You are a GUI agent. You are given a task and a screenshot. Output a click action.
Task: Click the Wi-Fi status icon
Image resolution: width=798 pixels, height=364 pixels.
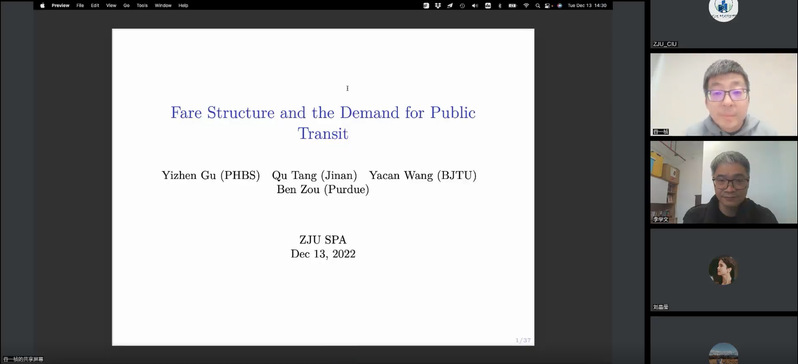click(x=526, y=5)
